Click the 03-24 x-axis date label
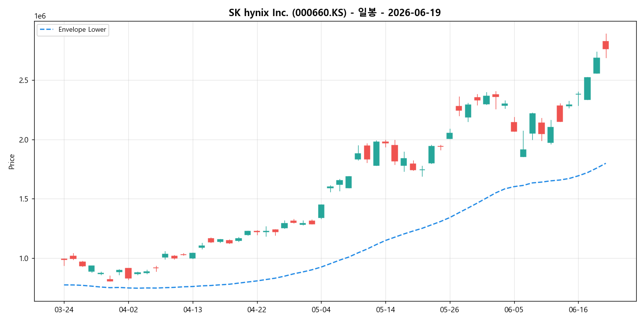The image size is (644, 322). pos(64,310)
